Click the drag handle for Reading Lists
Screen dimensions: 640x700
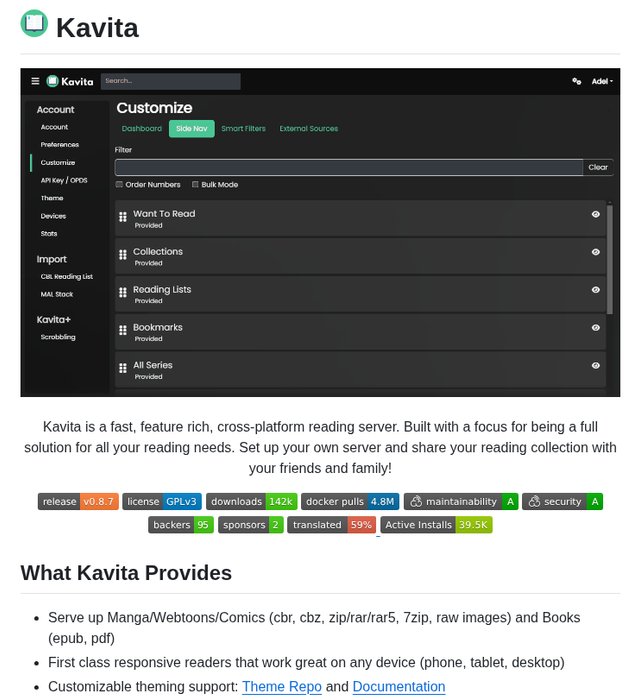tap(122, 292)
